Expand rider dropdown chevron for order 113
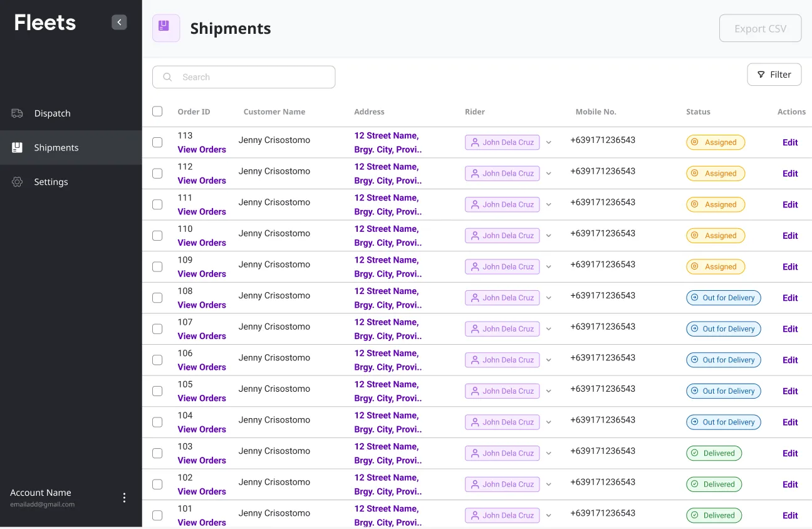 coord(548,142)
